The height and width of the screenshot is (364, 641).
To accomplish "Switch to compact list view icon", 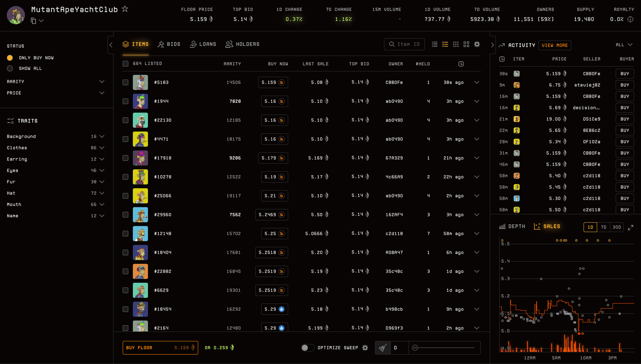I will pos(435,44).
